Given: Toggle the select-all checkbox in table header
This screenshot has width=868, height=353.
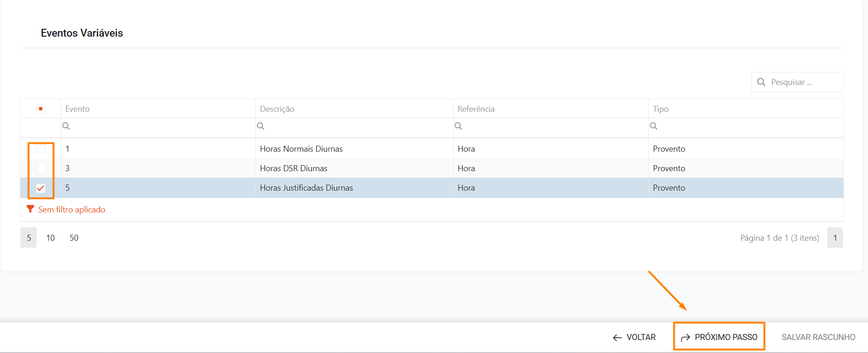Looking at the screenshot, I should [x=41, y=109].
